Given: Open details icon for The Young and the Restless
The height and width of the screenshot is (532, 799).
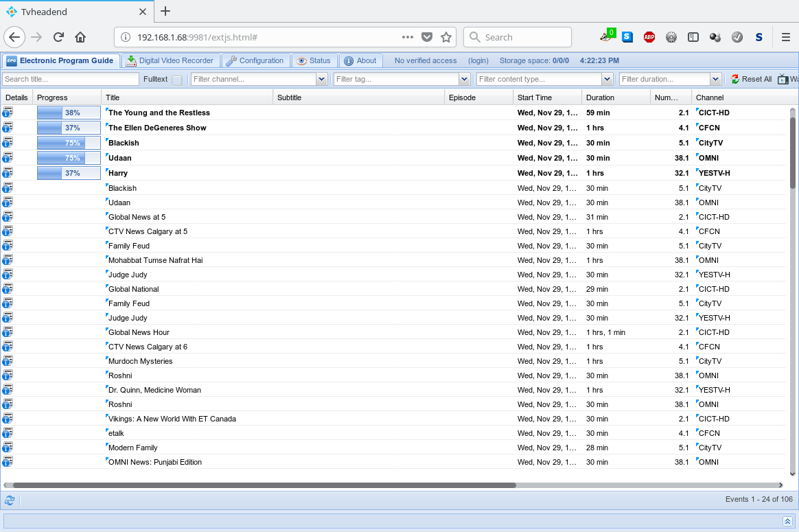Looking at the screenshot, I should pos(8,113).
